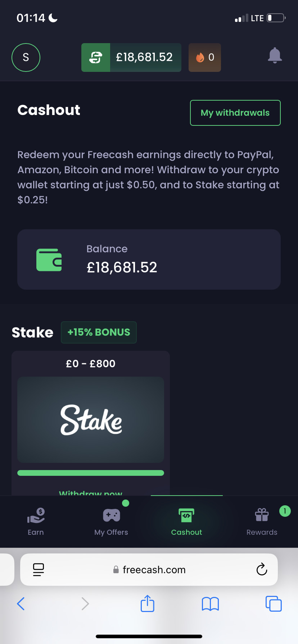Image resolution: width=298 pixels, height=644 pixels.
Task: Tap the green wallet balance icon
Action: [x=49, y=260]
